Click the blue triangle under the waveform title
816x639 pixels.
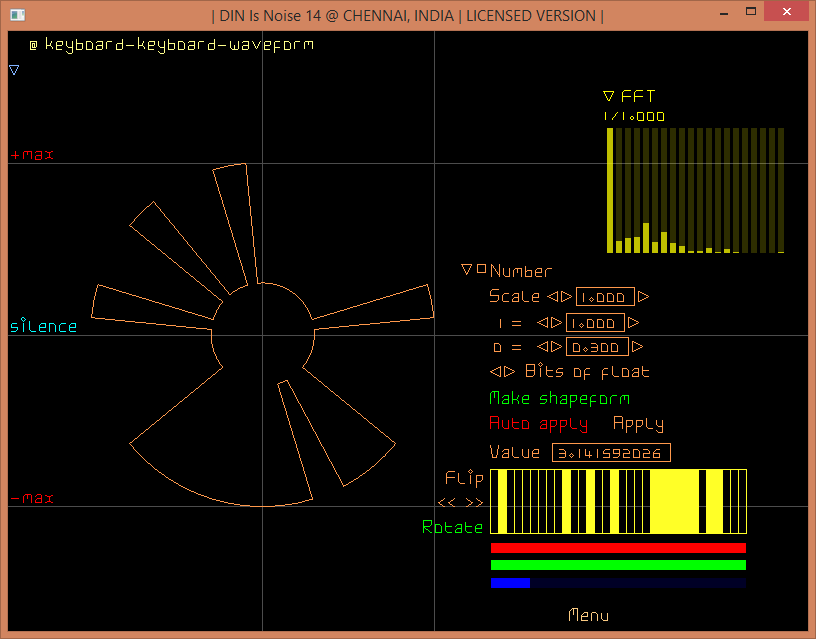pos(14,70)
